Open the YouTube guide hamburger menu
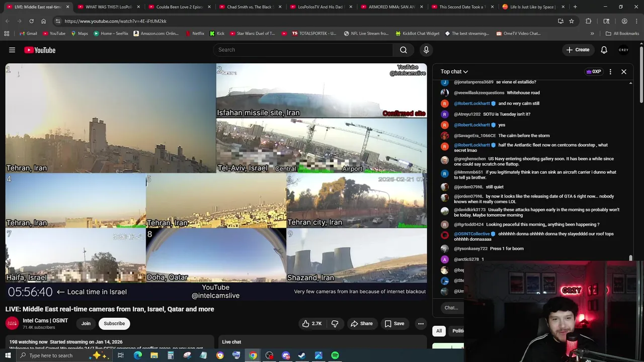Viewport: 644px width, 362px height. pyautogui.click(x=12, y=50)
